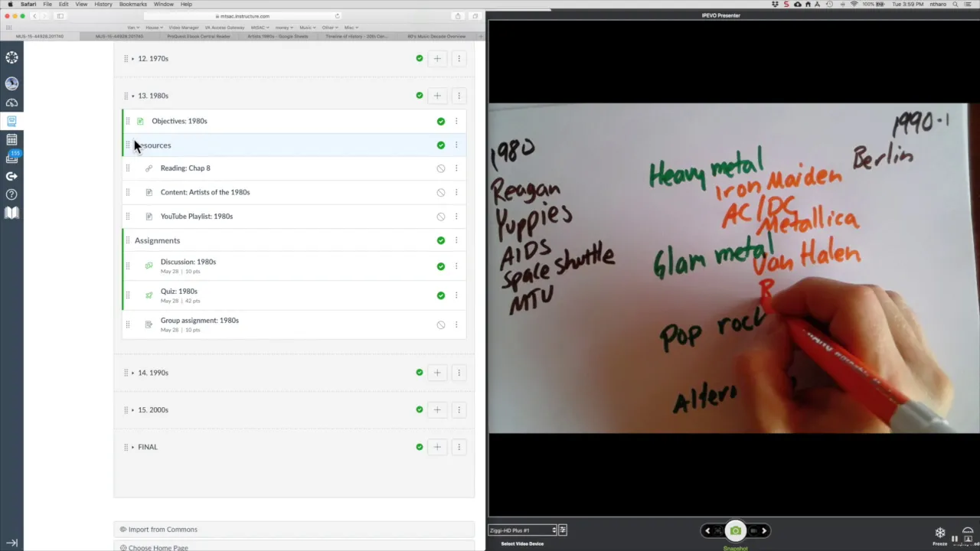The image size is (980, 551).
Task: Go to next IPEVO capture mode arrow
Action: tap(763, 530)
